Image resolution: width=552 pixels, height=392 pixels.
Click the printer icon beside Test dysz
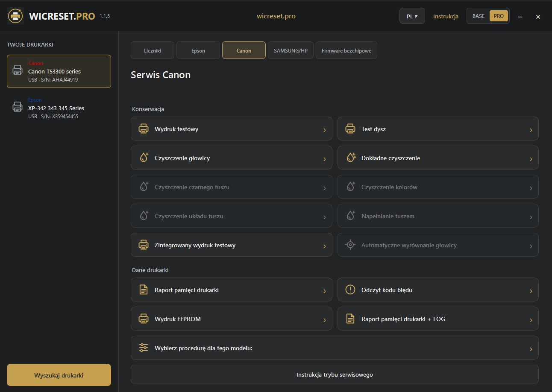click(350, 129)
